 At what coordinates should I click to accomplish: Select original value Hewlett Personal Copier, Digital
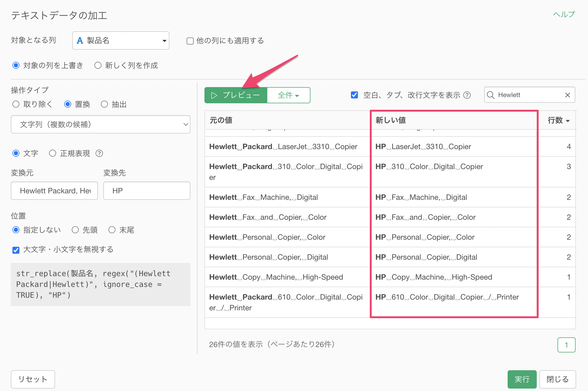click(269, 257)
